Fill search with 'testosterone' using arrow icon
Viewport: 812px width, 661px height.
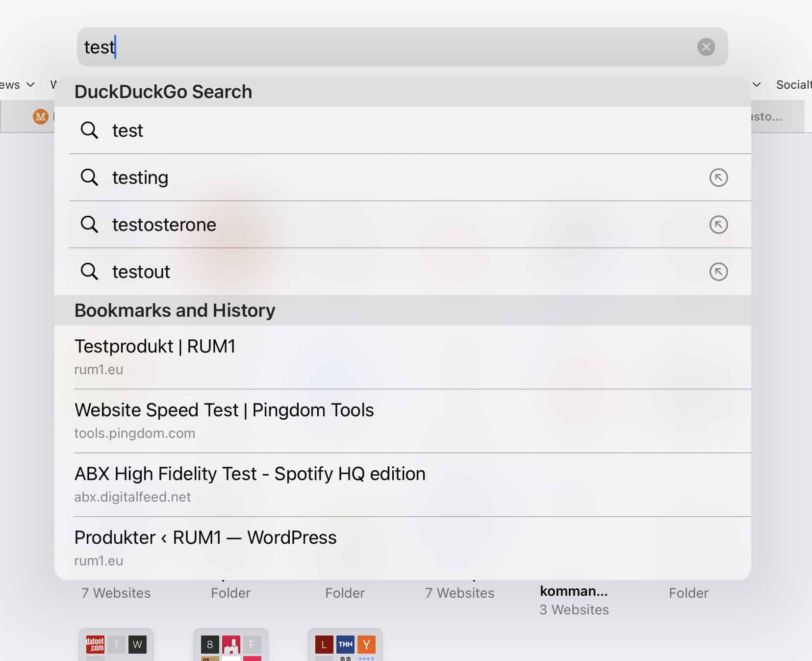point(718,225)
